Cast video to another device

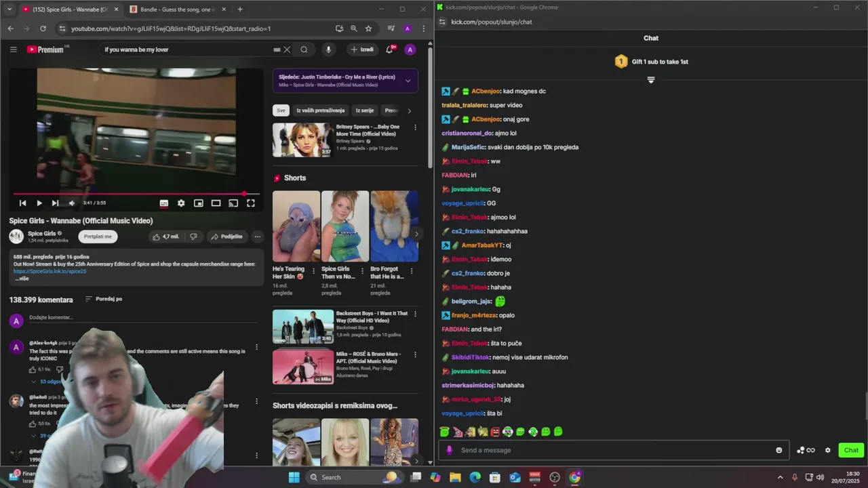[233, 203]
